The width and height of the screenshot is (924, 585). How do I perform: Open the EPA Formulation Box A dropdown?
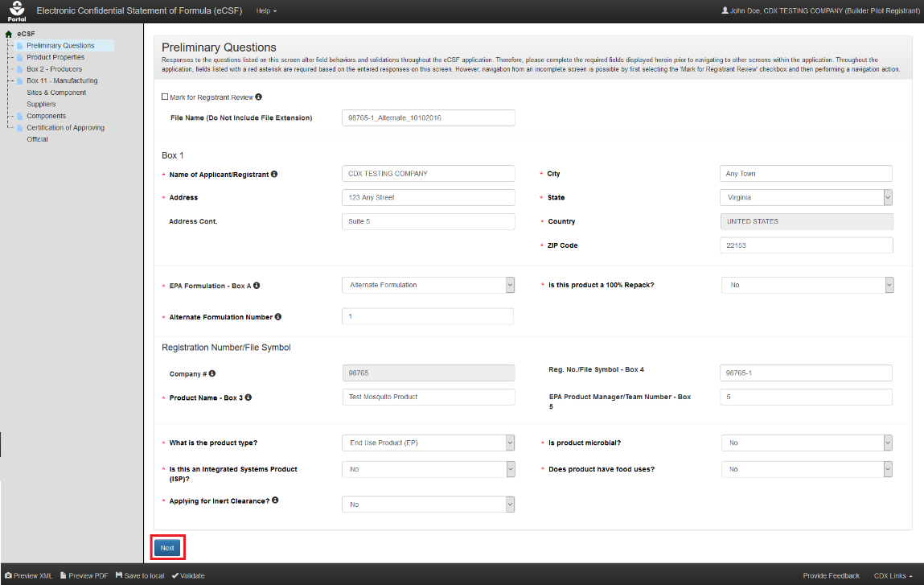[428, 285]
